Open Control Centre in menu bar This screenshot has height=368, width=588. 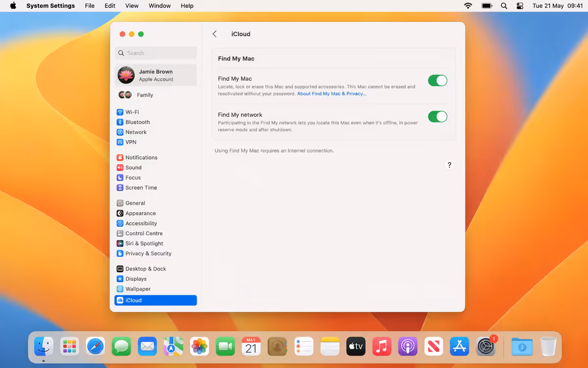(x=520, y=6)
